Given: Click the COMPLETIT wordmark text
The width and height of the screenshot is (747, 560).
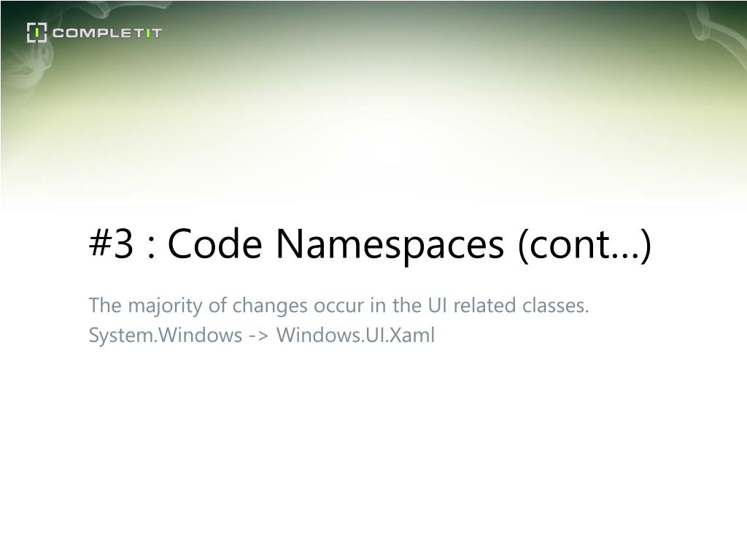Looking at the screenshot, I should click(107, 33).
